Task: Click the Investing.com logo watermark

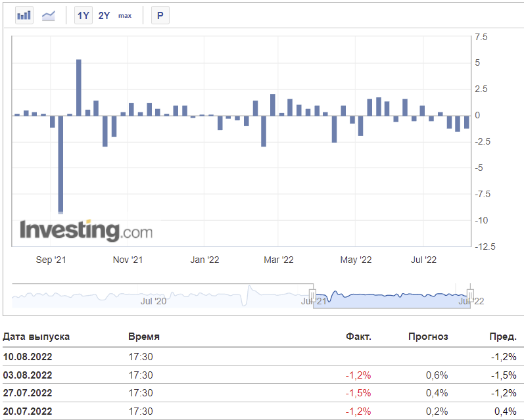Action: tap(86, 231)
